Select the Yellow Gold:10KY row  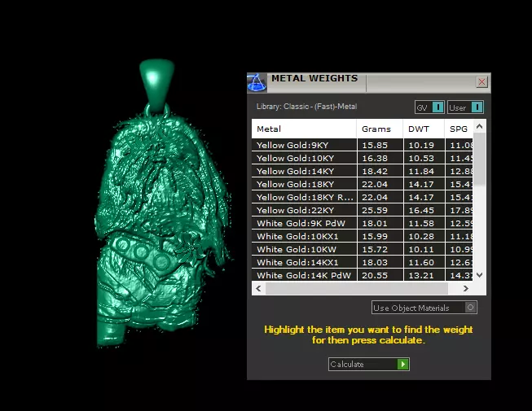point(362,158)
